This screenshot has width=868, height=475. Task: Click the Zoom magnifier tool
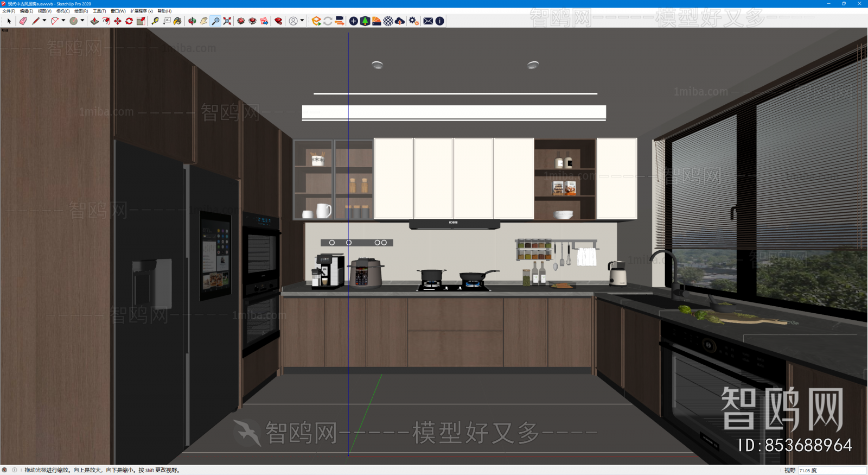coord(215,21)
